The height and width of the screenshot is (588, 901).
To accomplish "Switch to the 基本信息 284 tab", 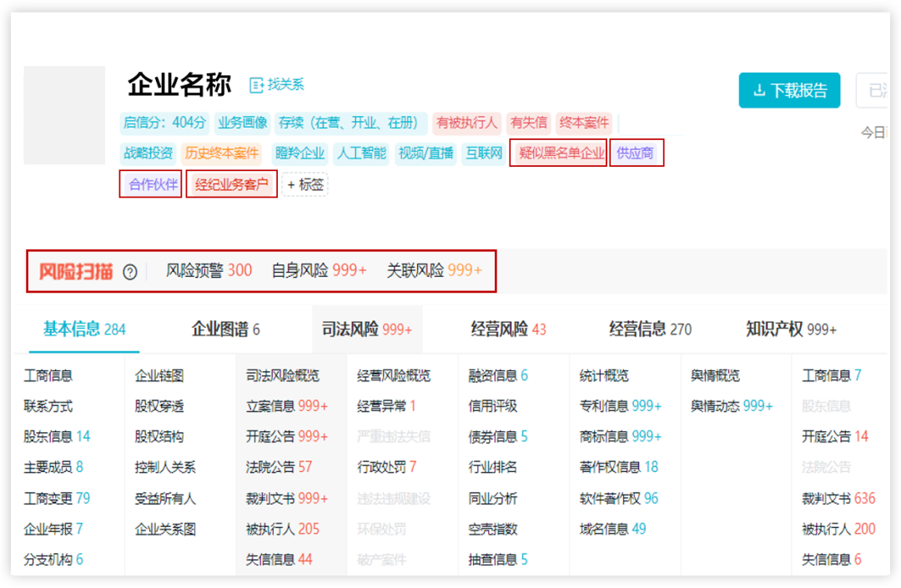I will [84, 329].
